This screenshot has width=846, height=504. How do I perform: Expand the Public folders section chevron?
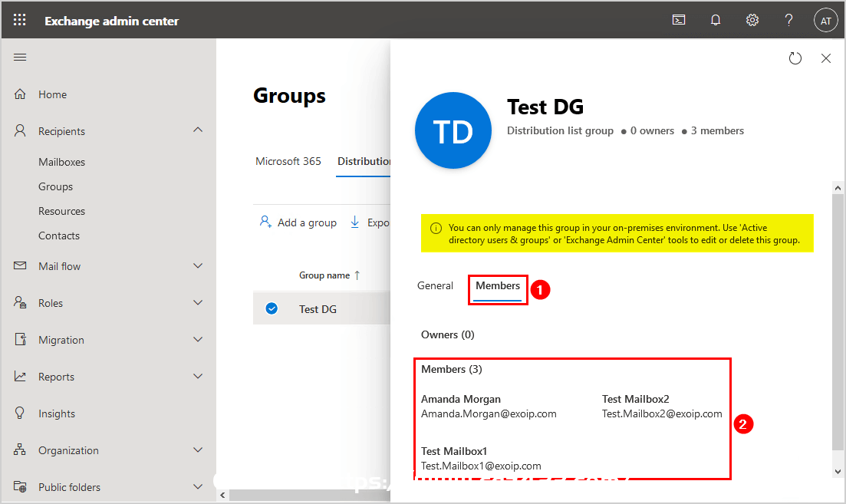(198, 486)
